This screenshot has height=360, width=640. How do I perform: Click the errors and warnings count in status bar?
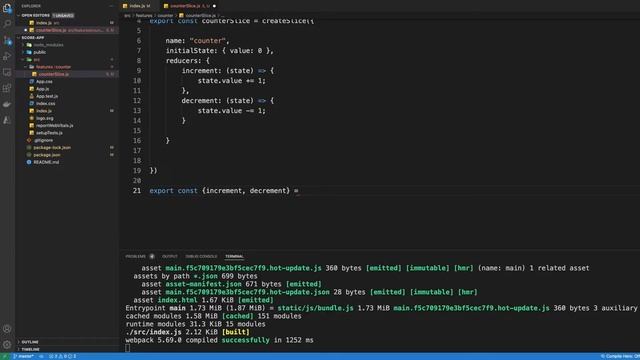coord(63,356)
